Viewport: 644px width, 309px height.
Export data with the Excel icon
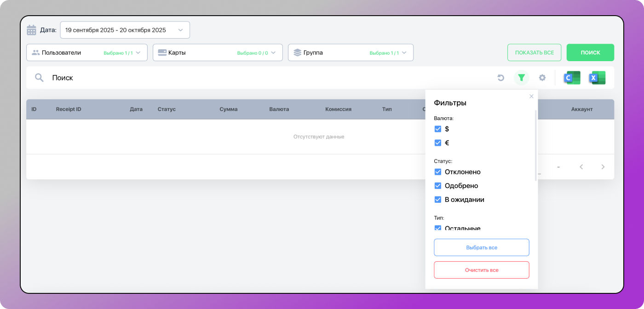(x=597, y=78)
